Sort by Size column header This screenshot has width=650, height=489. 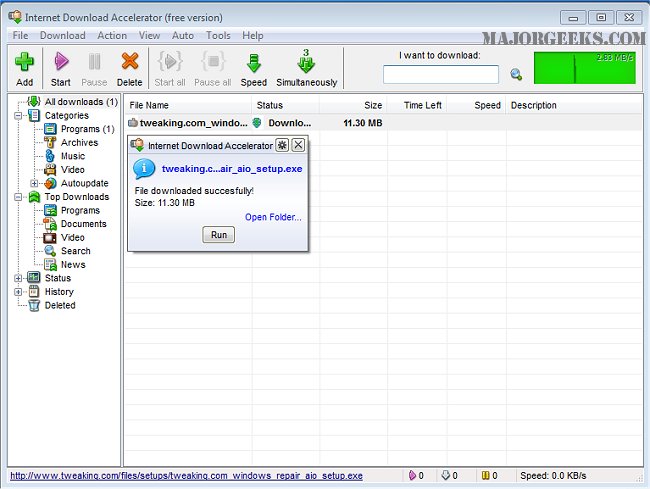[353, 105]
